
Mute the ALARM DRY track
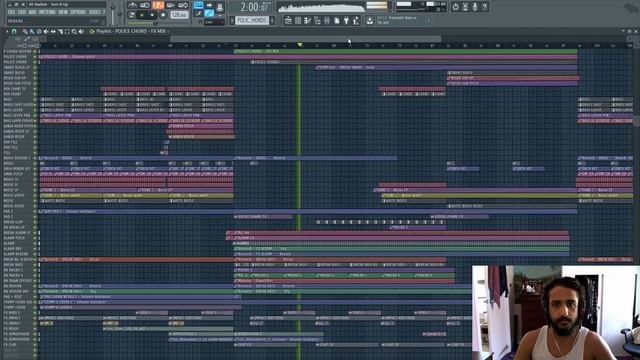(35, 249)
